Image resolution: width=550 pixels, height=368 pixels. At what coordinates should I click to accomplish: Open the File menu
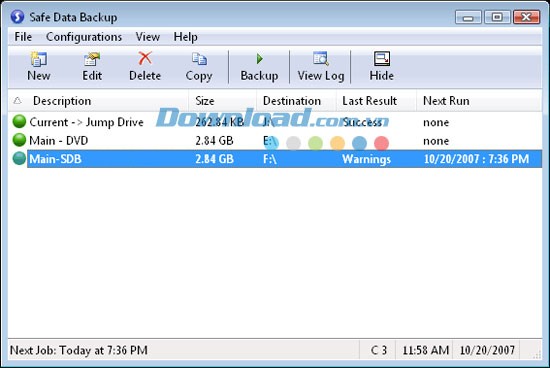23,37
